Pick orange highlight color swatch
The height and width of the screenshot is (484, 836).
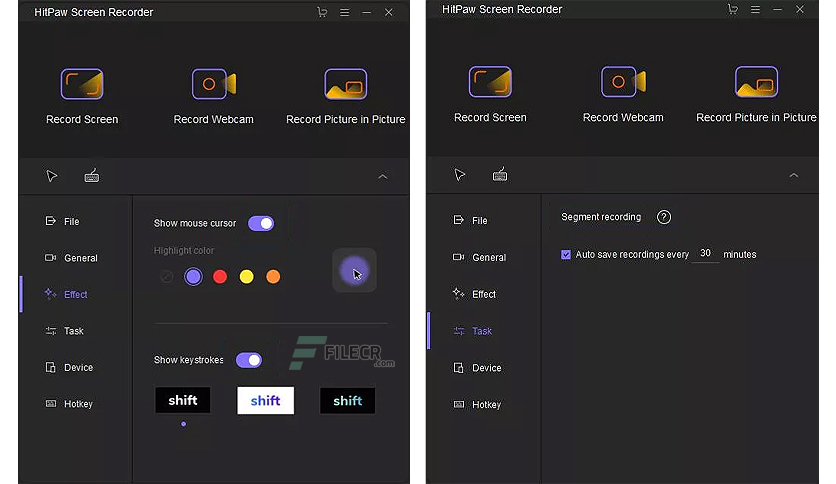[273, 277]
